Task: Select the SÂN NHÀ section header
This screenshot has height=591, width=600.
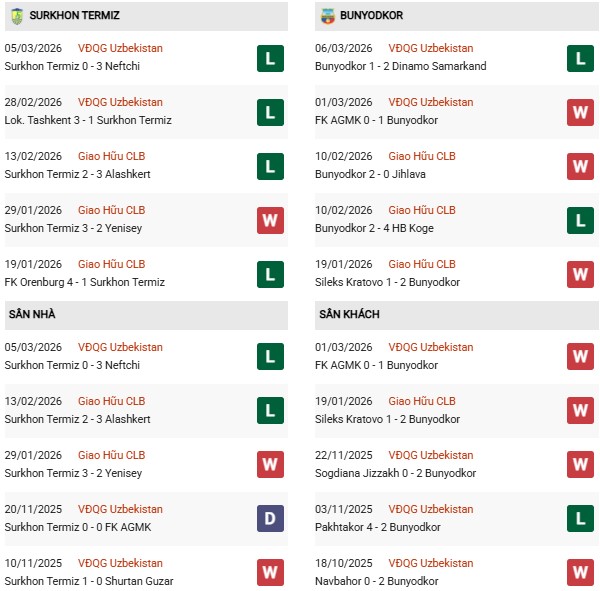Action: [x=32, y=315]
